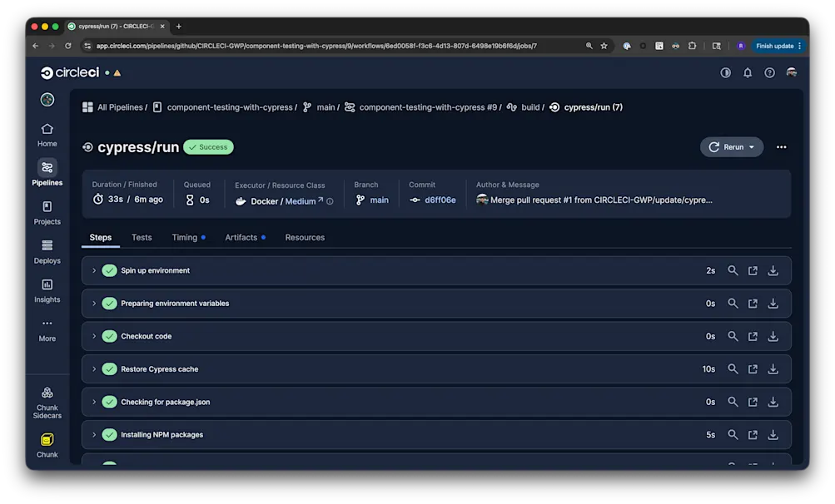Show resource class info icon
Image resolution: width=835 pixels, height=504 pixels.
(x=331, y=201)
